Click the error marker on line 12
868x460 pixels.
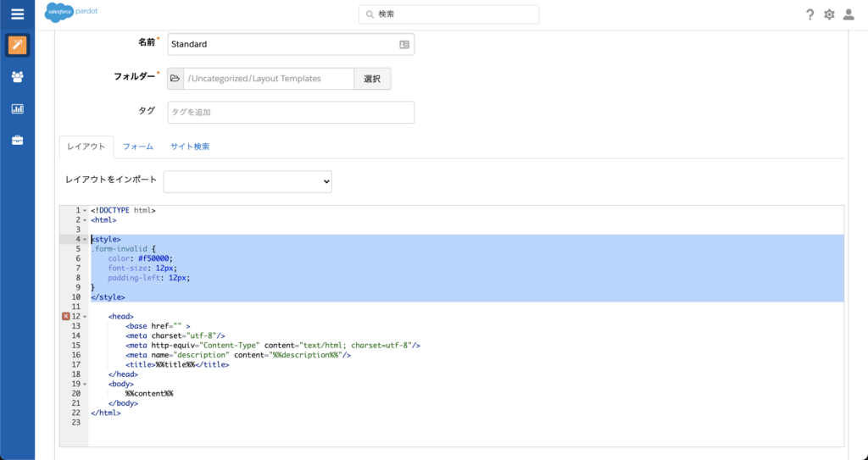pyautogui.click(x=66, y=316)
